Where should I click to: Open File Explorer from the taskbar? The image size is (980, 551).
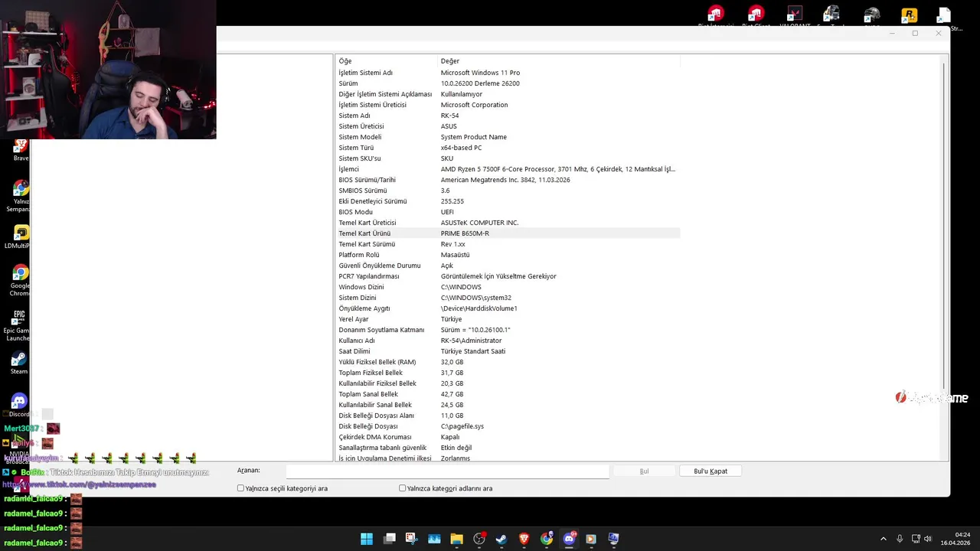[457, 539]
